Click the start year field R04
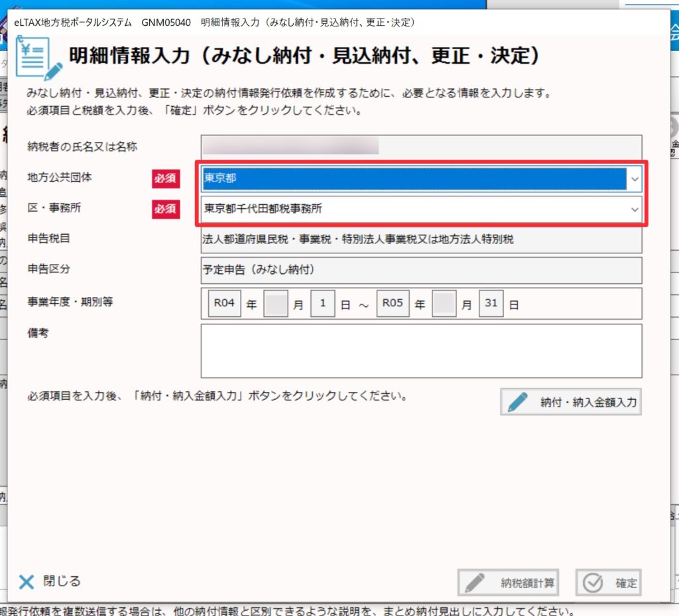The height and width of the screenshot is (616, 679). point(224,304)
